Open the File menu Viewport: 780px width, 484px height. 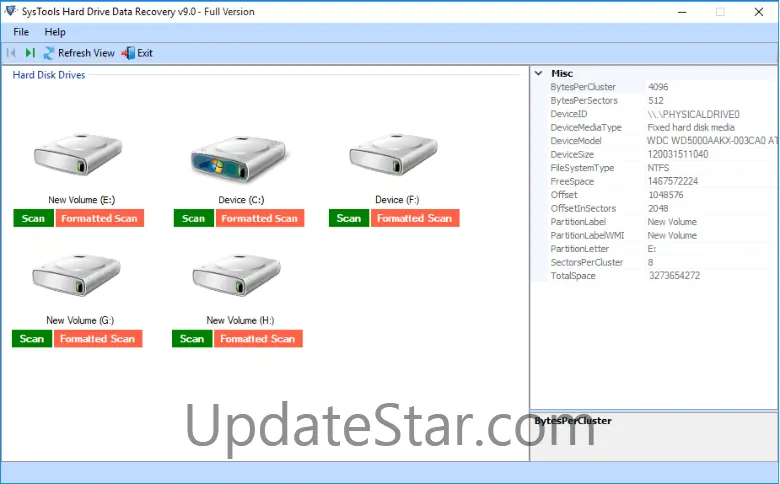(21, 32)
